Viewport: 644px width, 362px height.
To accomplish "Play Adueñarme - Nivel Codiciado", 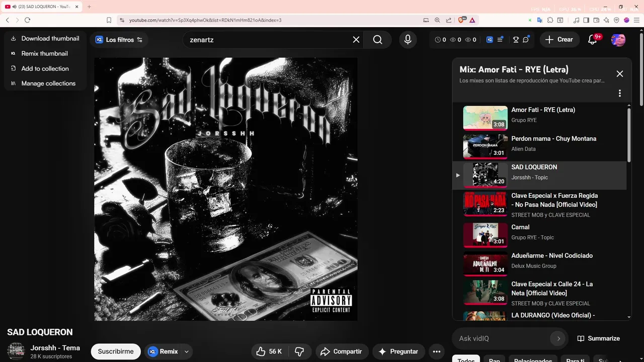I will pos(539,264).
